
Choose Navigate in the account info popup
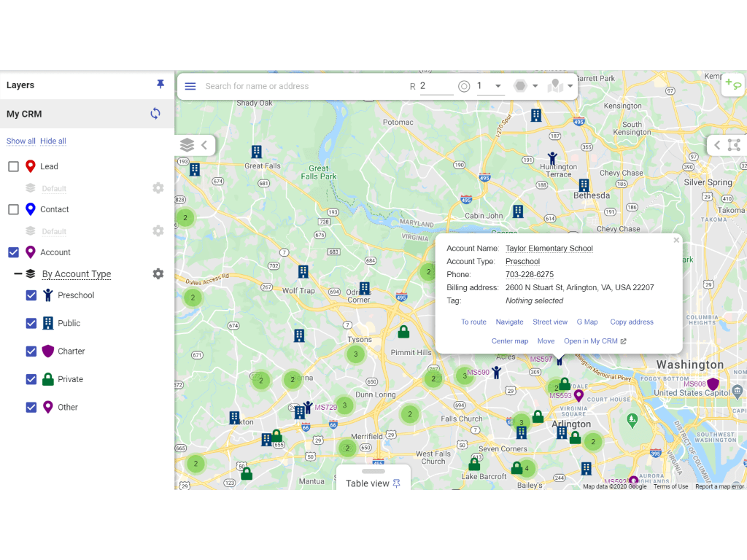coord(509,322)
